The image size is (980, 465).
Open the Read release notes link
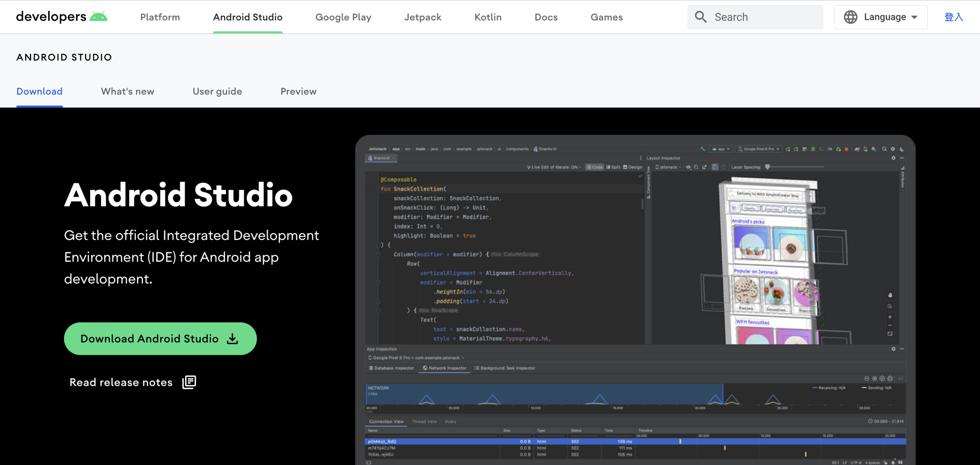pyautogui.click(x=121, y=382)
